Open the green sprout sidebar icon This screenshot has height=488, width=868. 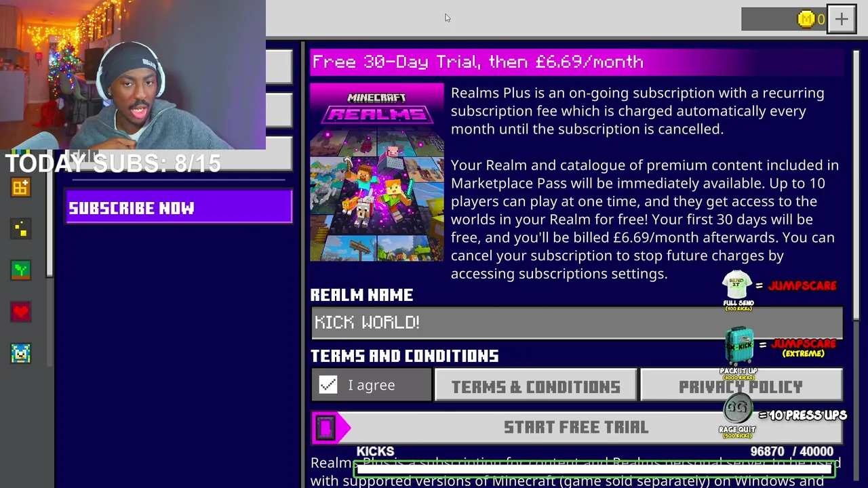pos(20,271)
